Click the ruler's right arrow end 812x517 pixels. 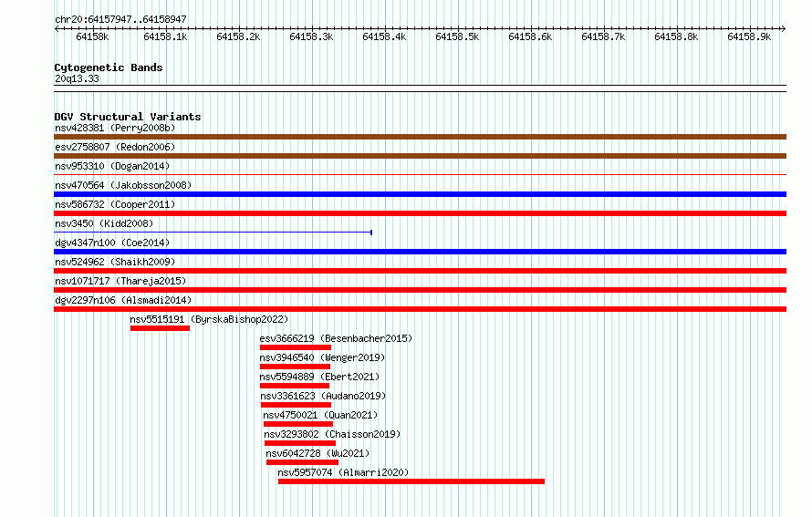point(784,28)
